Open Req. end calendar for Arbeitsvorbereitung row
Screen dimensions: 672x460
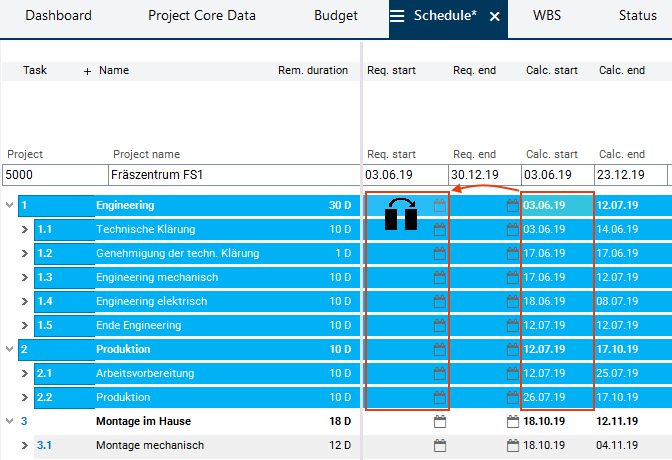tap(513, 374)
